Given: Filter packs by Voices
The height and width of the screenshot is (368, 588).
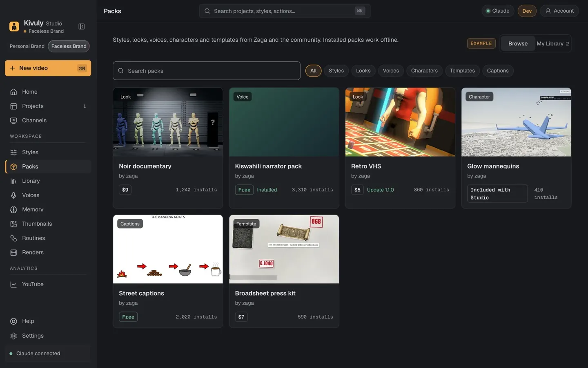Looking at the screenshot, I should coord(391,71).
